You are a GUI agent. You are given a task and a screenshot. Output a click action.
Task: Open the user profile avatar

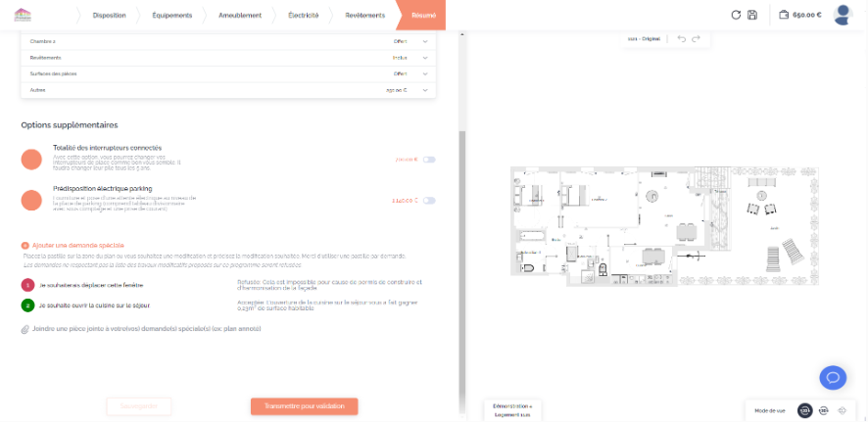click(x=844, y=15)
